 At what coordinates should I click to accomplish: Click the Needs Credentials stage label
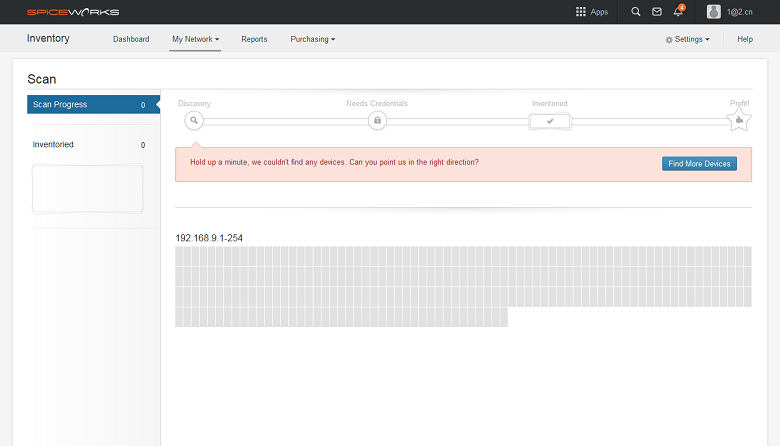[377, 103]
